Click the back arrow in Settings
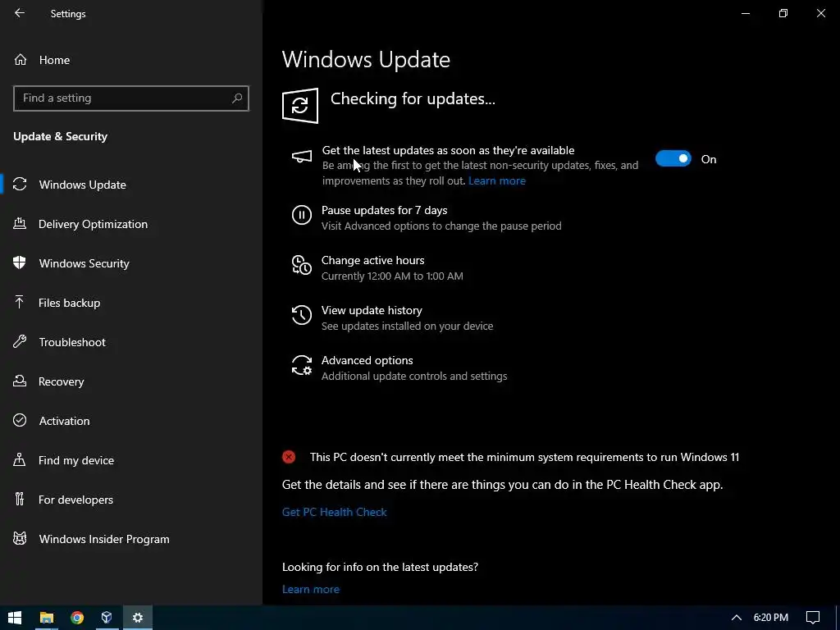The width and height of the screenshot is (840, 630). point(20,13)
